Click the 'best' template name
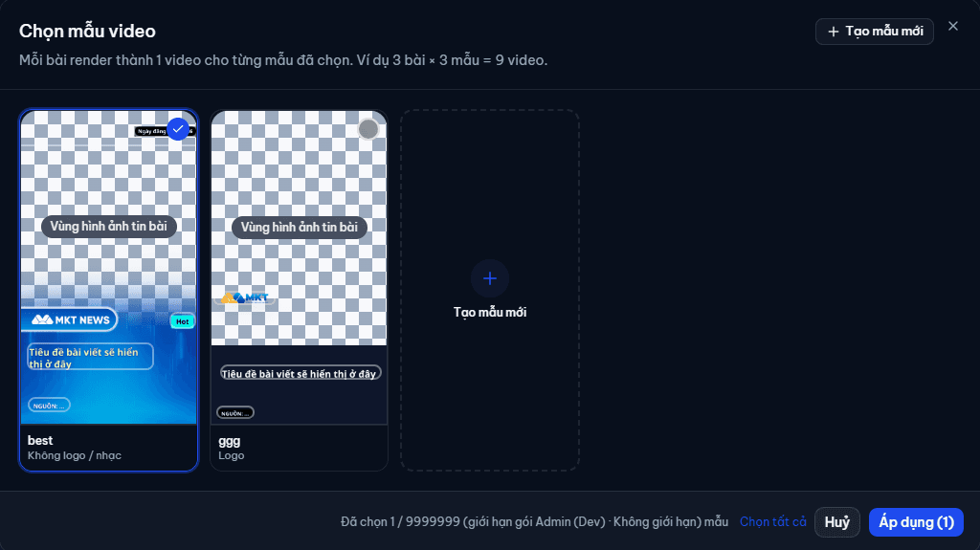 pyautogui.click(x=40, y=441)
